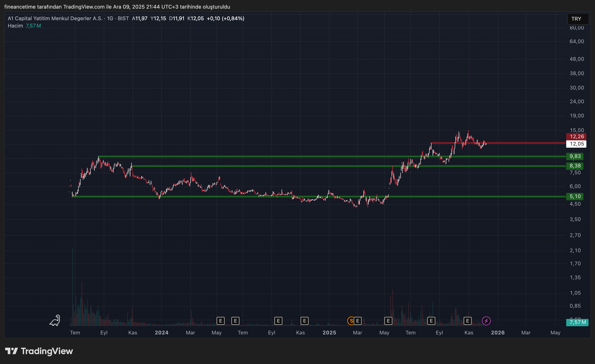Click the earnings E marker near Kas 2025
This screenshot has height=364, width=595.
point(467,321)
